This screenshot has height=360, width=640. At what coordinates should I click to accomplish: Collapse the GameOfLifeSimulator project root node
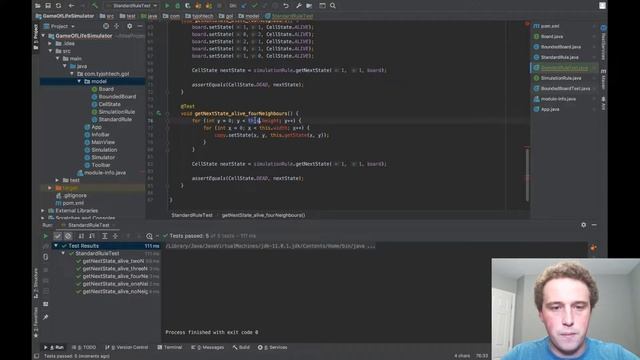44,36
